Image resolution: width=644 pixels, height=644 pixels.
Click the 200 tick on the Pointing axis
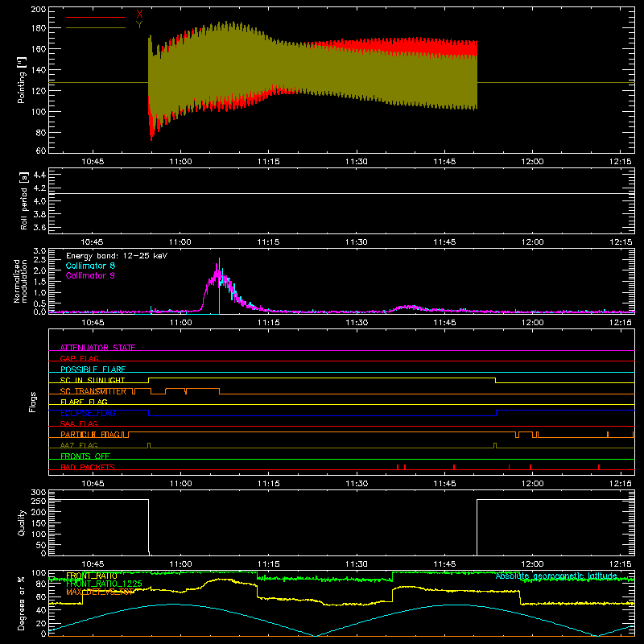point(39,10)
